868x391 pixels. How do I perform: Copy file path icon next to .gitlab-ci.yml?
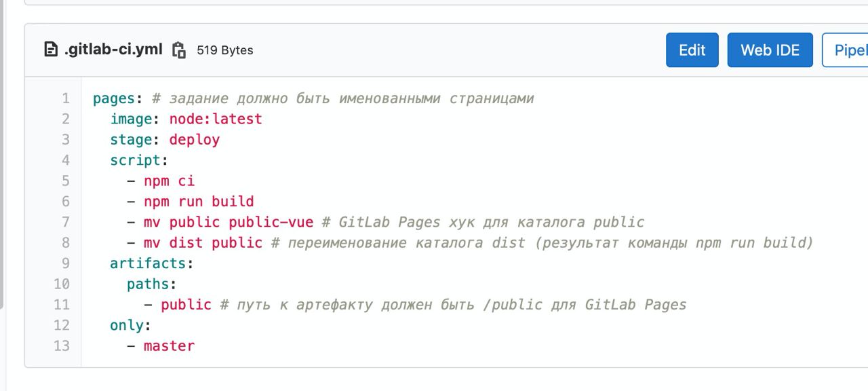[x=179, y=50]
